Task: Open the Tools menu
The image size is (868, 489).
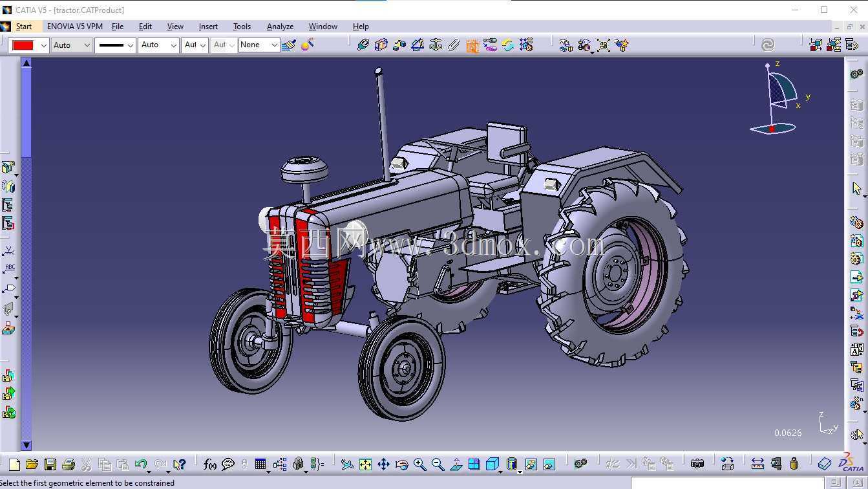Action: [242, 27]
